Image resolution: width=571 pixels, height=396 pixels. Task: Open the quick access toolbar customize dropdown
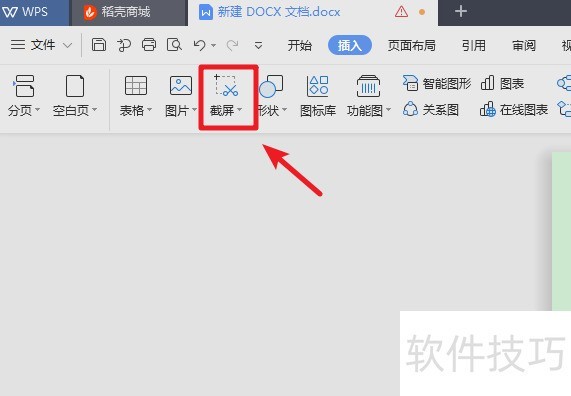(258, 46)
